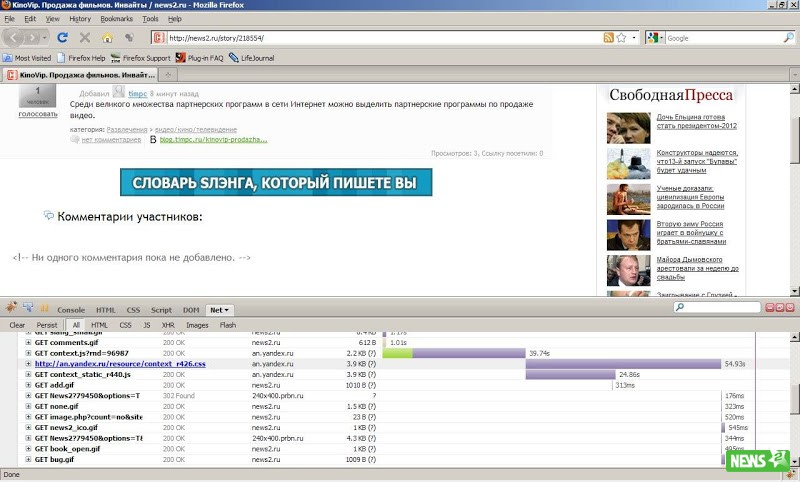Stop loading the page
Image resolution: width=800 pixels, height=482 pixels.
[85, 38]
